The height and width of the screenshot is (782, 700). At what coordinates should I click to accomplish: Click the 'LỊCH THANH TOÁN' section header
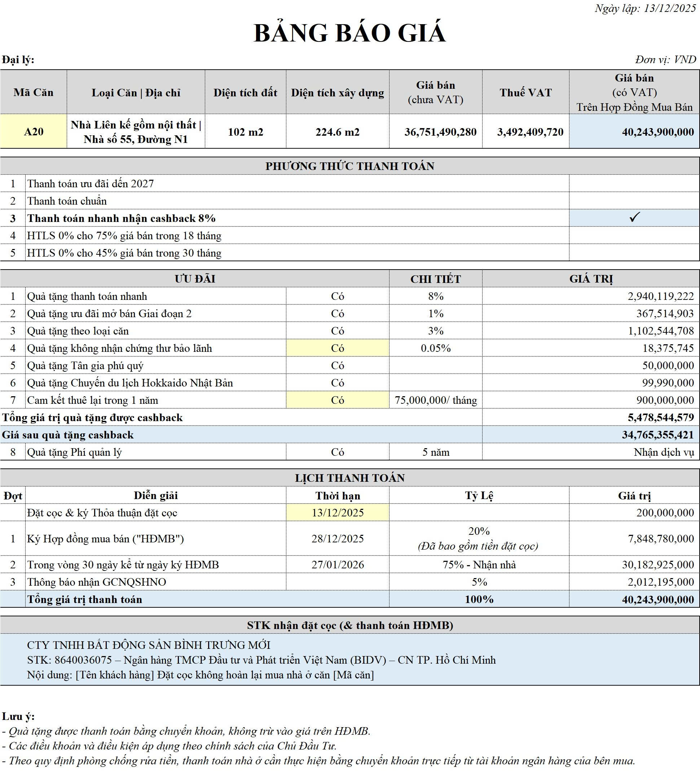[x=349, y=478]
